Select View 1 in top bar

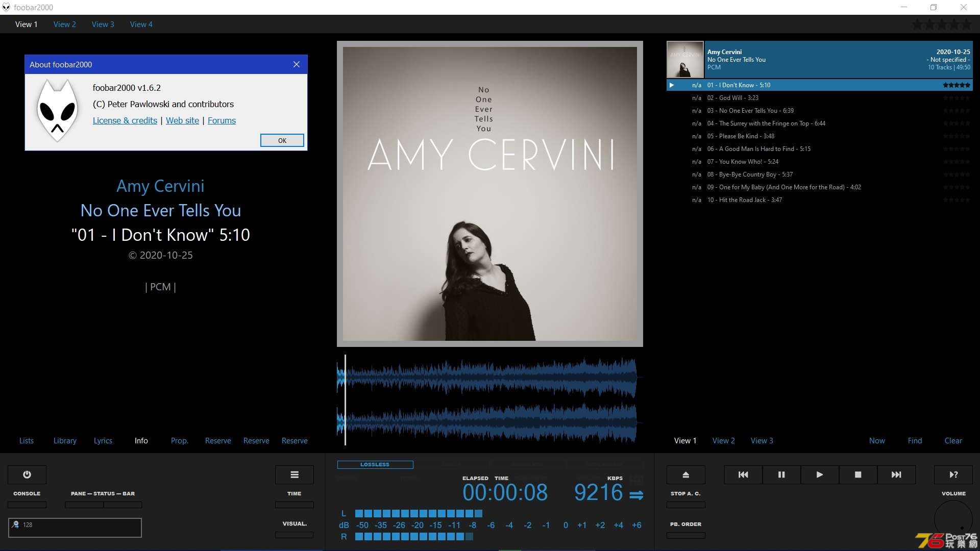27,24
